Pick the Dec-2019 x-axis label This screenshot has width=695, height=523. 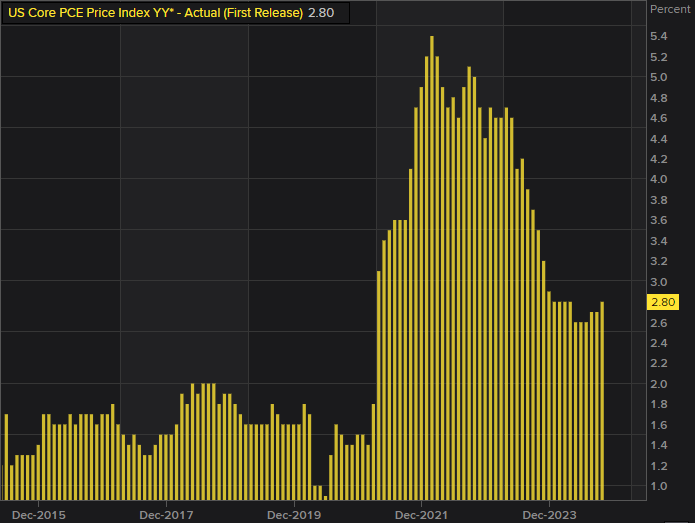pos(294,515)
